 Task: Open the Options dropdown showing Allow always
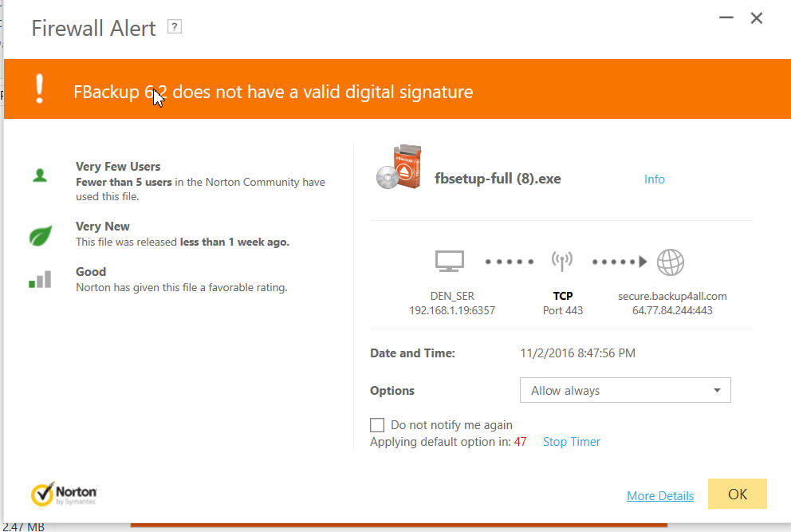tap(625, 390)
